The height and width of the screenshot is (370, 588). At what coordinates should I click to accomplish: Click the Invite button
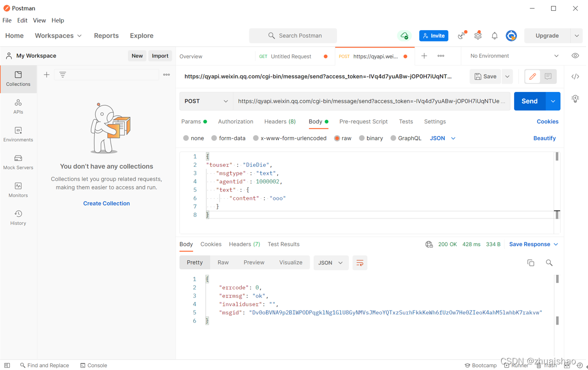434,36
